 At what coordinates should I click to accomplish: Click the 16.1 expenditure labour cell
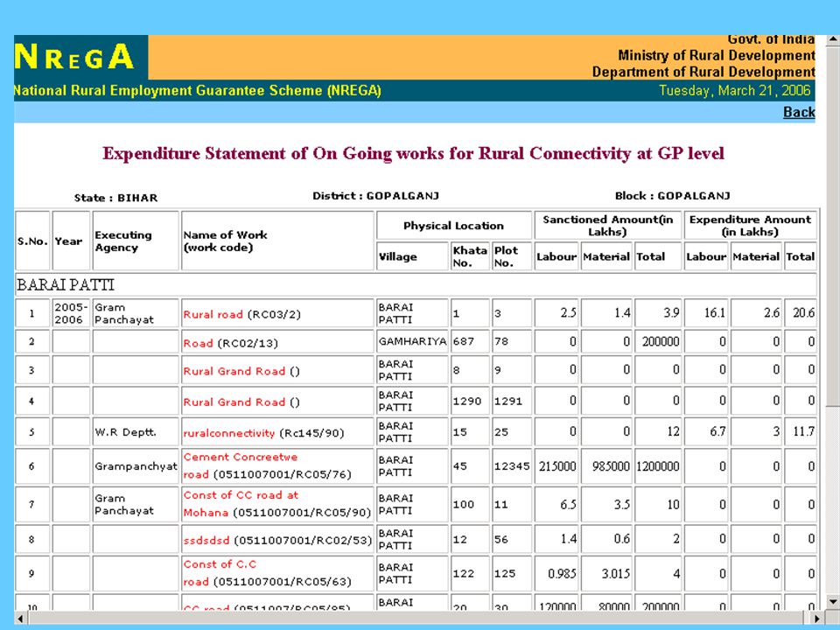[706, 313]
